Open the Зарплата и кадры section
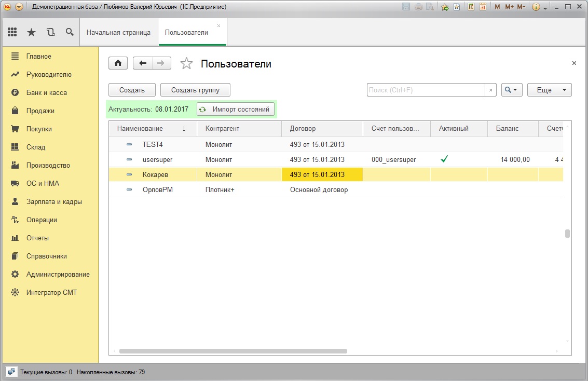Viewport: 588px width, 381px height. (54, 202)
